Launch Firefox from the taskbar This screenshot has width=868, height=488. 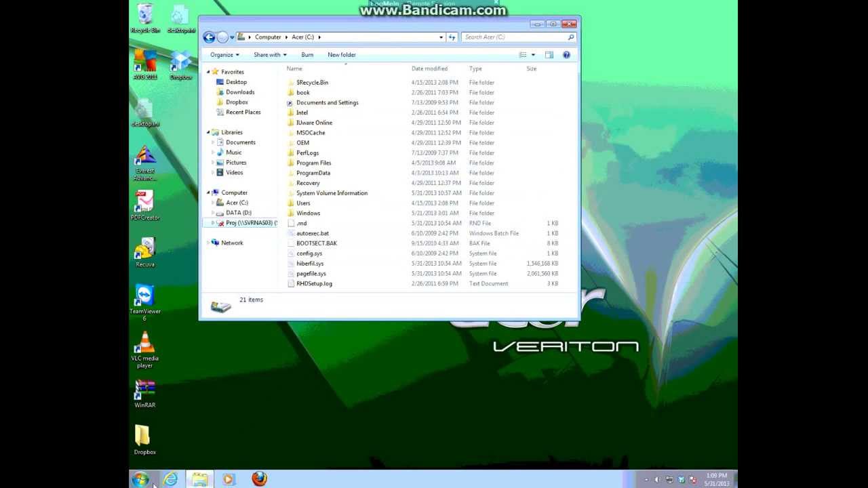click(259, 479)
